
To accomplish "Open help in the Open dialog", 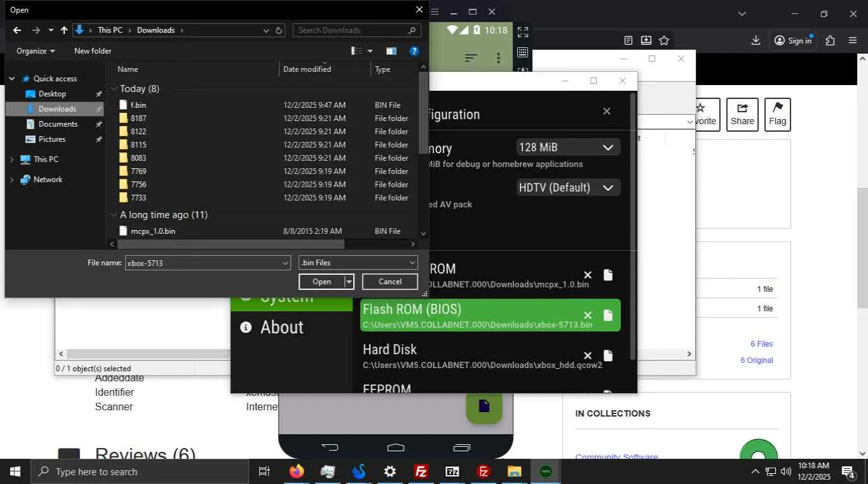I will (414, 51).
